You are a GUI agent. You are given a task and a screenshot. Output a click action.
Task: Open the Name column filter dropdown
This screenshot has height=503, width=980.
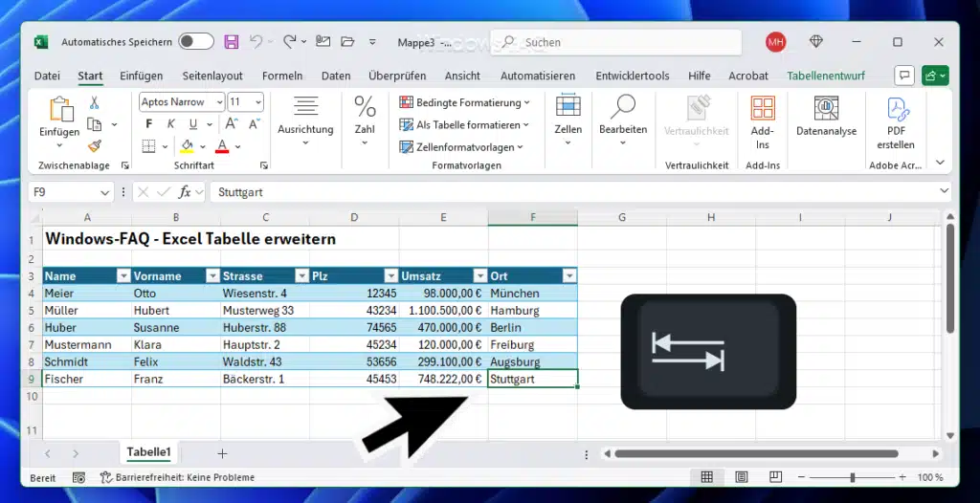[x=123, y=275]
